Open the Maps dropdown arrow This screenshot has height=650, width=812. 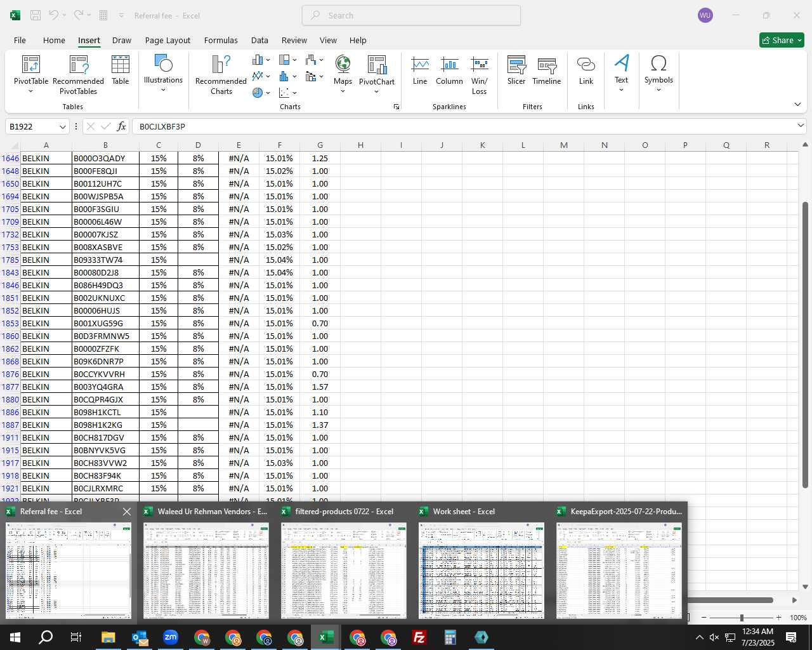click(x=343, y=91)
